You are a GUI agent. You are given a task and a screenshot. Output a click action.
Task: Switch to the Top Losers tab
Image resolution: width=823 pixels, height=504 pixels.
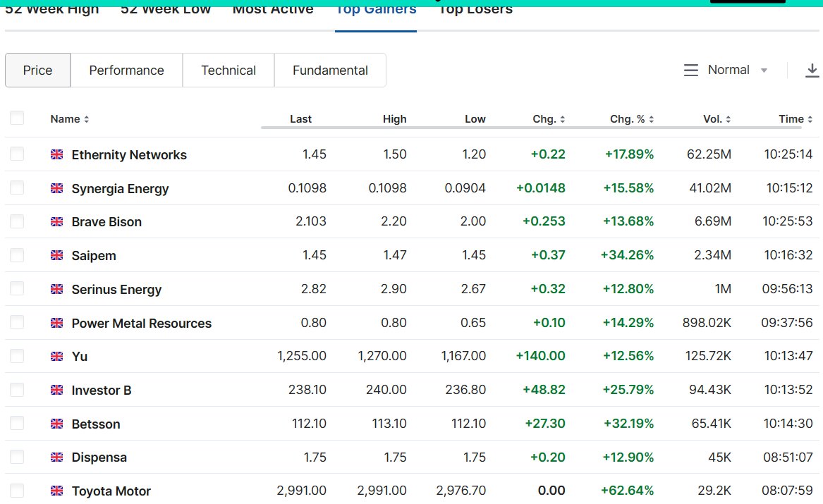[475, 9]
